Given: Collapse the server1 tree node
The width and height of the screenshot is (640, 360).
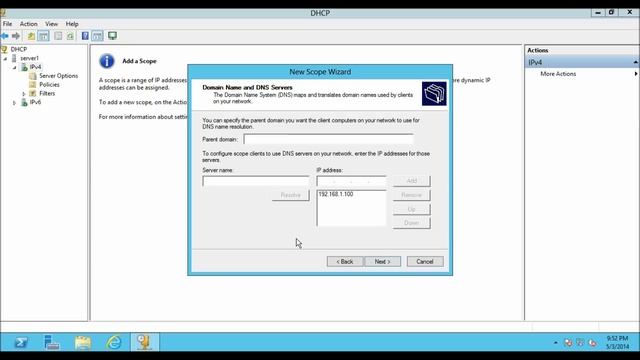Looking at the screenshot, I should tap(5, 58).
